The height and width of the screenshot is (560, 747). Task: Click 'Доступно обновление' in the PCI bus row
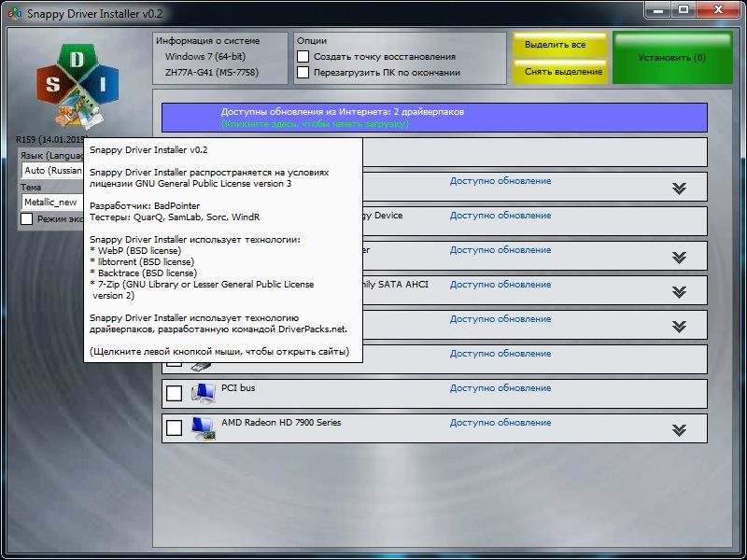coord(500,388)
